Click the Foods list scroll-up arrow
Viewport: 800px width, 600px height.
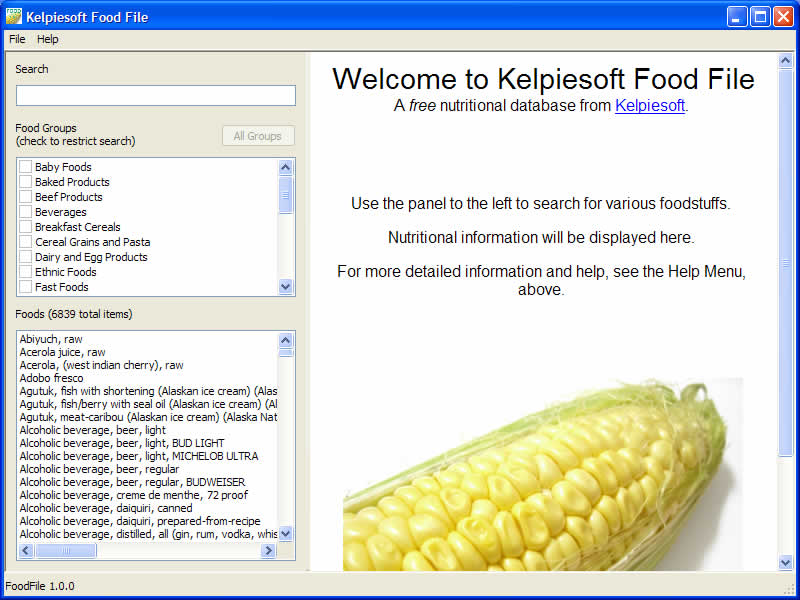click(286, 340)
